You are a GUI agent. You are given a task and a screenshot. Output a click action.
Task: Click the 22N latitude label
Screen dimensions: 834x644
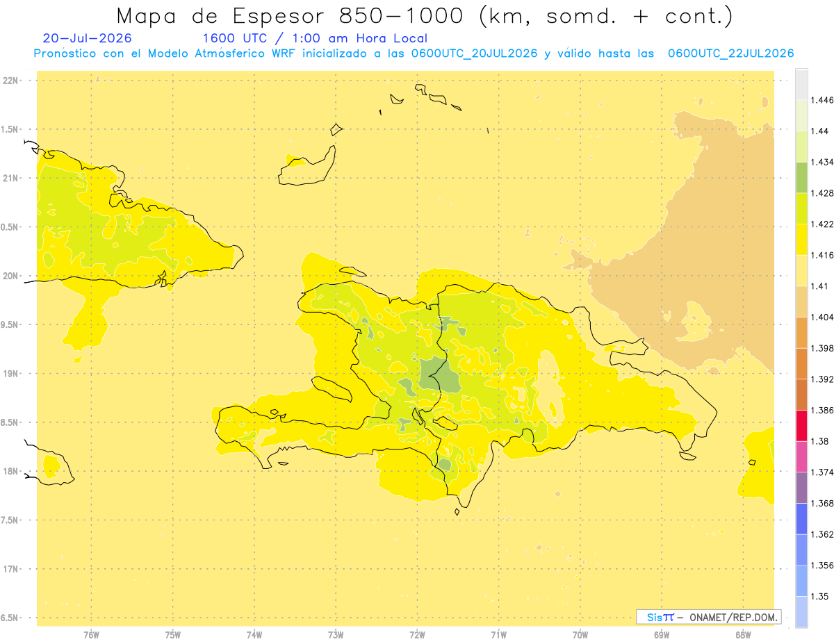12,80
